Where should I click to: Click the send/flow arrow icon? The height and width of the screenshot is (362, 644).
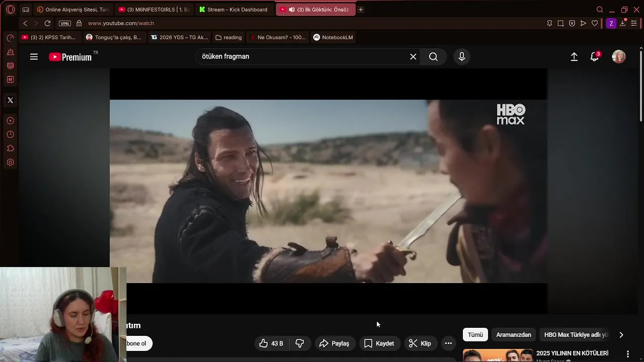[583, 23]
